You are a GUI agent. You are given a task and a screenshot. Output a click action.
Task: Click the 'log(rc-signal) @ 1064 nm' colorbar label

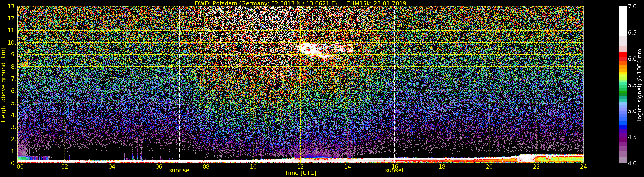[640, 85]
